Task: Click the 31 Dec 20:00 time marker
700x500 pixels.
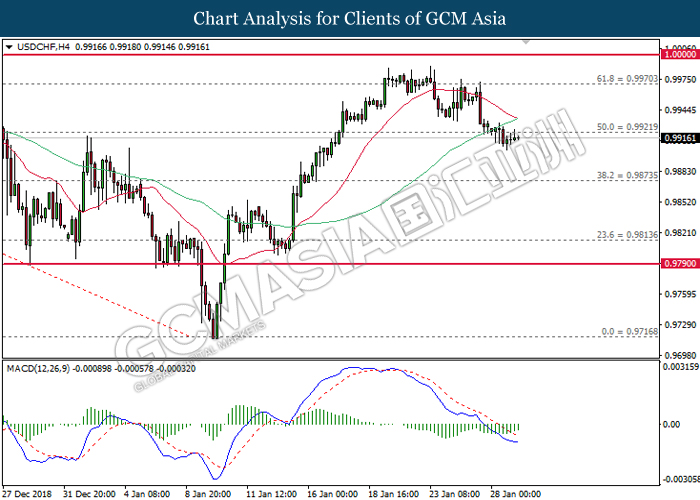Action: tap(89, 494)
